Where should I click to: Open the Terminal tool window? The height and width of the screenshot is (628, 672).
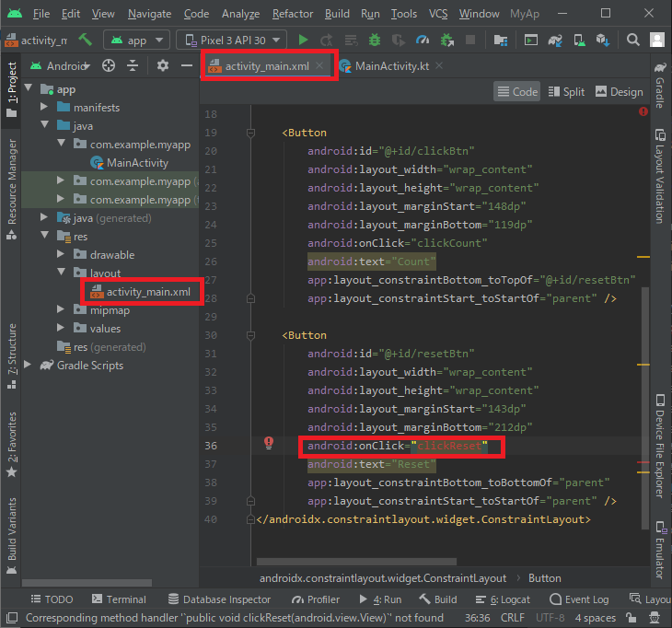pos(119,599)
